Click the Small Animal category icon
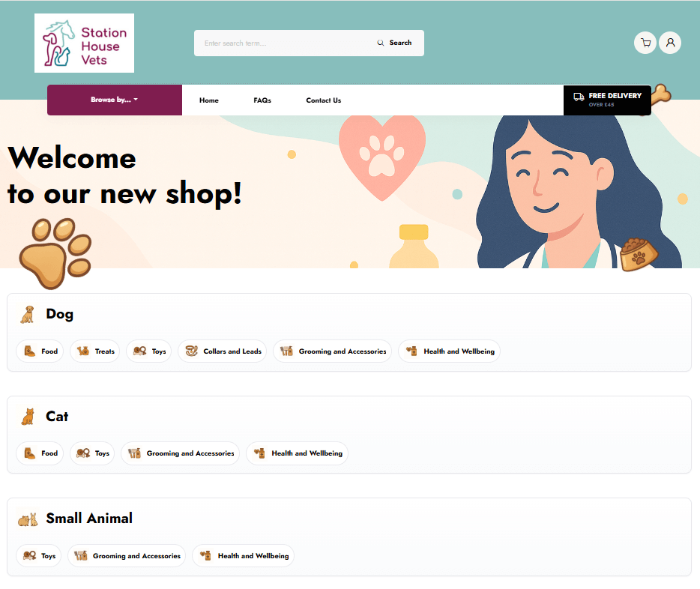The height and width of the screenshot is (589, 700). click(x=28, y=519)
